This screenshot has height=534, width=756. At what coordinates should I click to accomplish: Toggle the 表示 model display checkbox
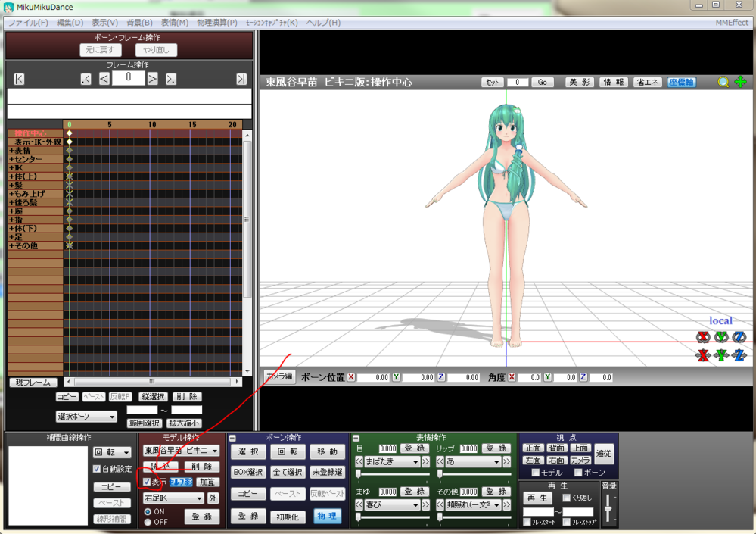(147, 482)
